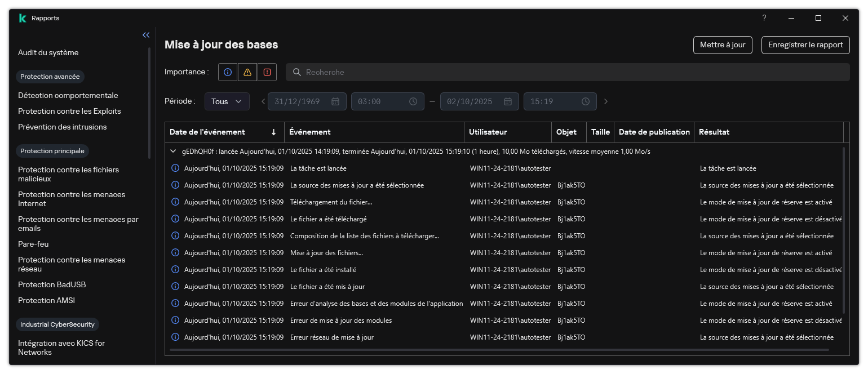Go to previous period with left arrow
The image size is (868, 374).
pos(263,101)
